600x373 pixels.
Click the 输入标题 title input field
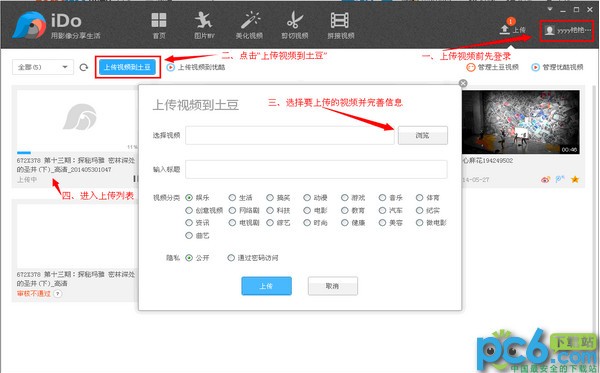[x=316, y=169]
